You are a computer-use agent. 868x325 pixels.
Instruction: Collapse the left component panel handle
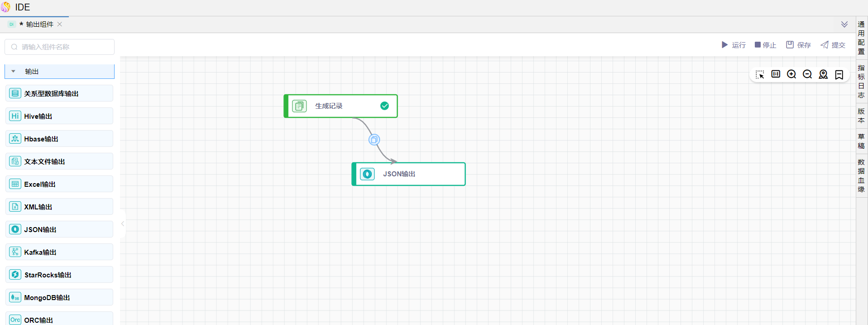point(123,223)
